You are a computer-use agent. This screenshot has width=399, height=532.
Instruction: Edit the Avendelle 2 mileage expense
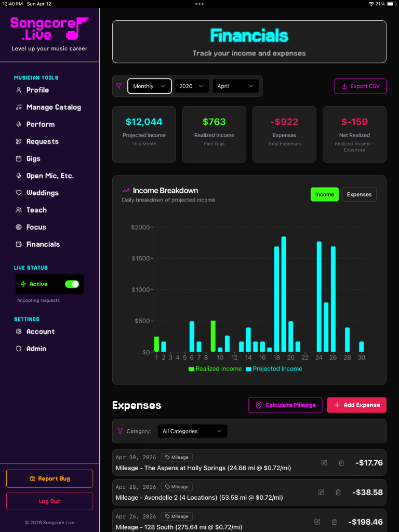(x=321, y=492)
